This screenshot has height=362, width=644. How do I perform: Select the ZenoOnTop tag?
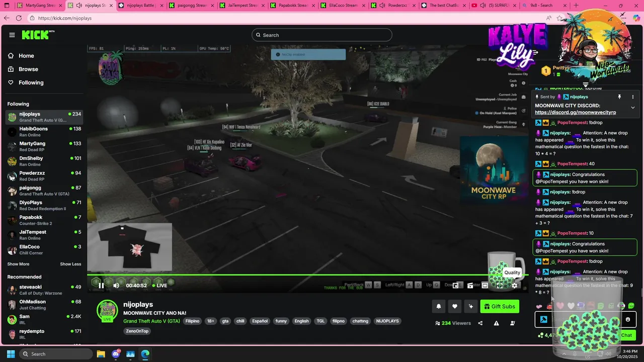[137, 331]
